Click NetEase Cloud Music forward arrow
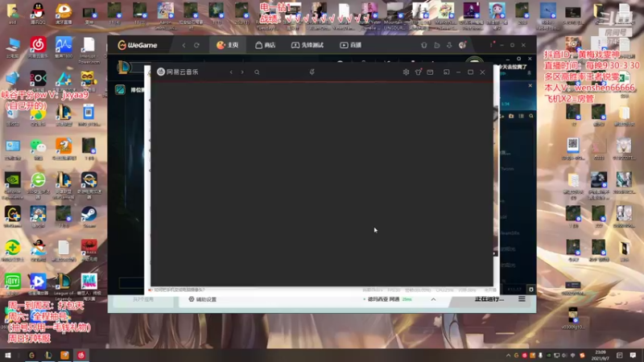 pyautogui.click(x=242, y=72)
